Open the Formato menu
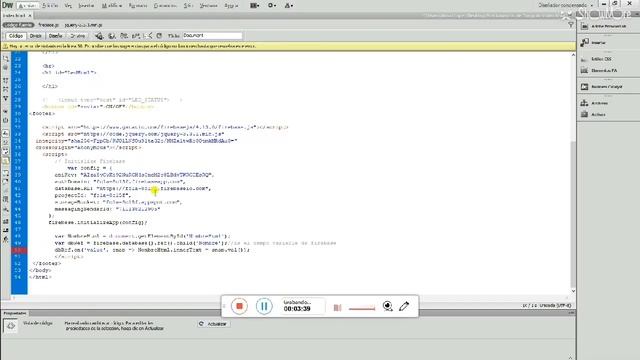 138,6
